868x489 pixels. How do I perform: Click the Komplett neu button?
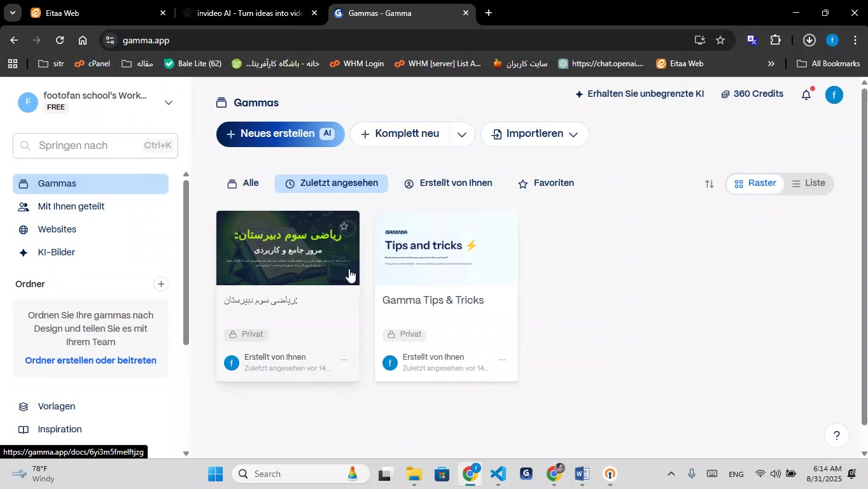pyautogui.click(x=400, y=134)
